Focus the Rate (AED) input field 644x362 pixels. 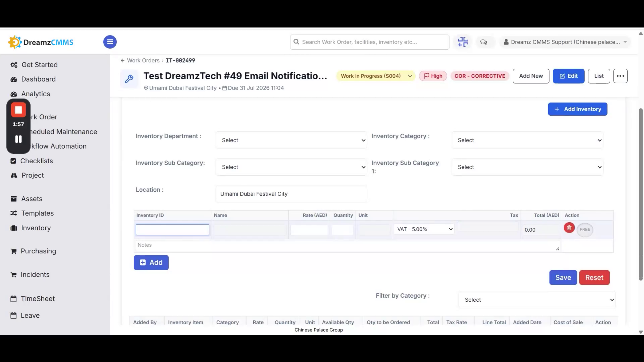click(309, 230)
